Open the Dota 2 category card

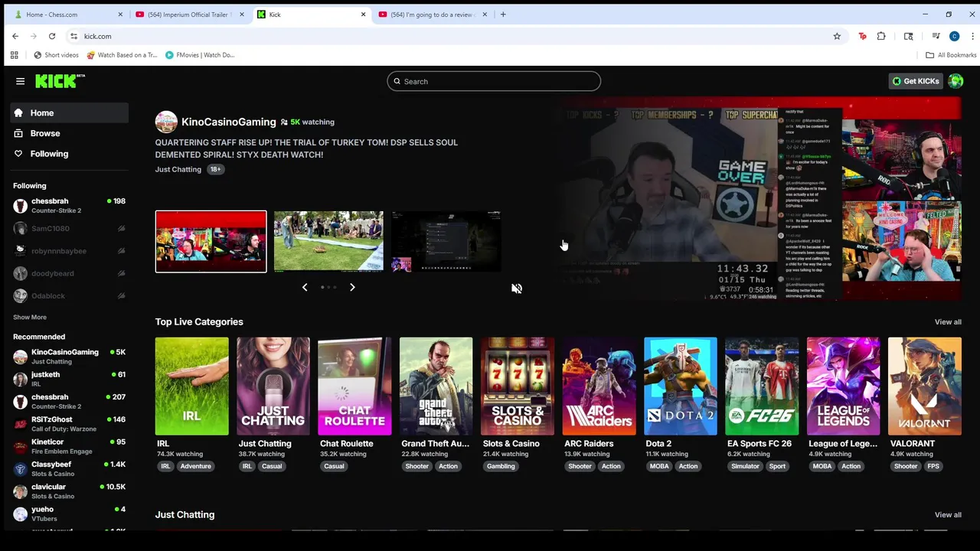(x=681, y=386)
